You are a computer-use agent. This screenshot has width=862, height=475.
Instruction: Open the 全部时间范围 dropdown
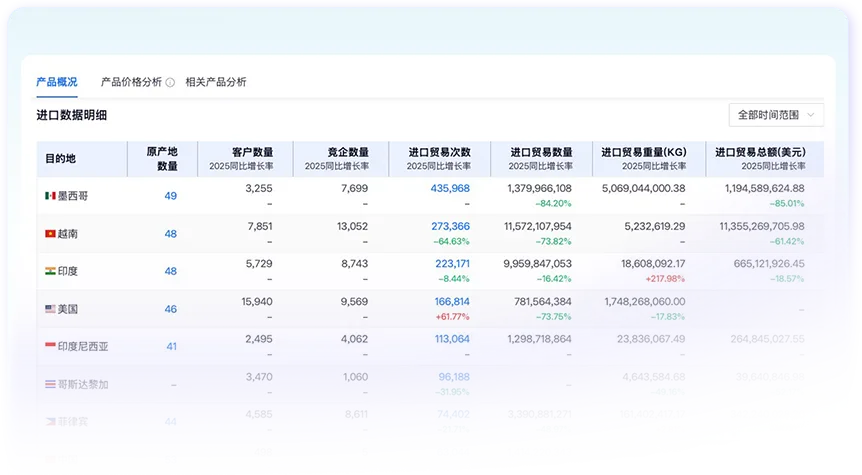pyautogui.click(x=776, y=115)
